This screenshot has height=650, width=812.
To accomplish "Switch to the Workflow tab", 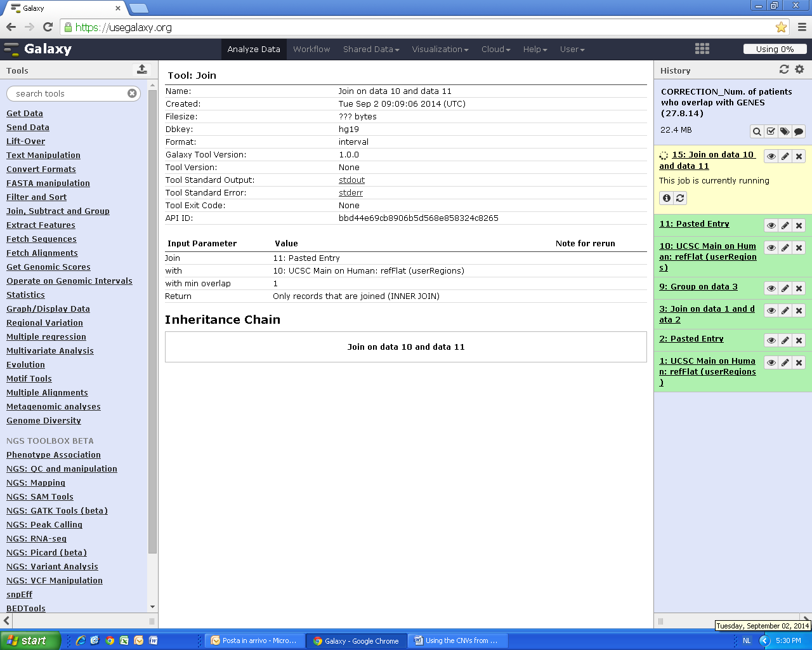I will tap(311, 50).
